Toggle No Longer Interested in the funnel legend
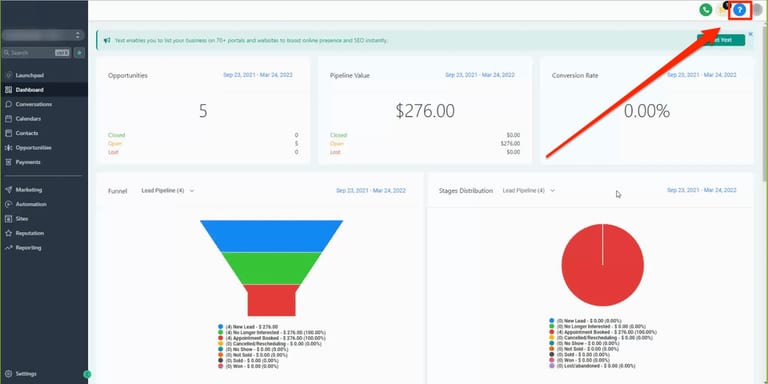The height and width of the screenshot is (384, 768). pyautogui.click(x=272, y=333)
